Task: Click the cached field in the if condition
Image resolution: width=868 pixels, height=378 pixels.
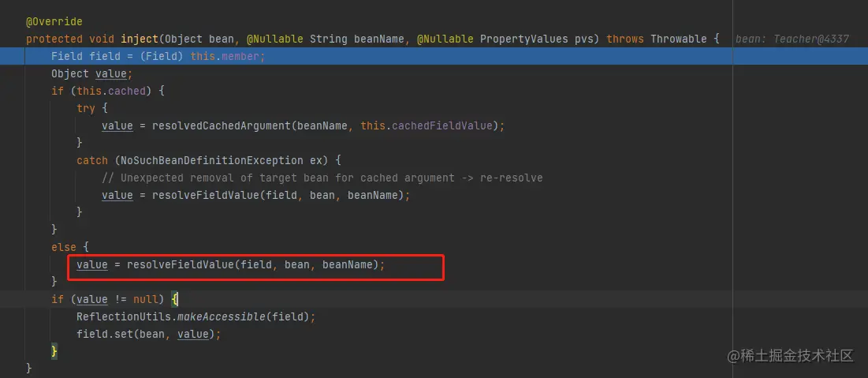Action: (127, 91)
